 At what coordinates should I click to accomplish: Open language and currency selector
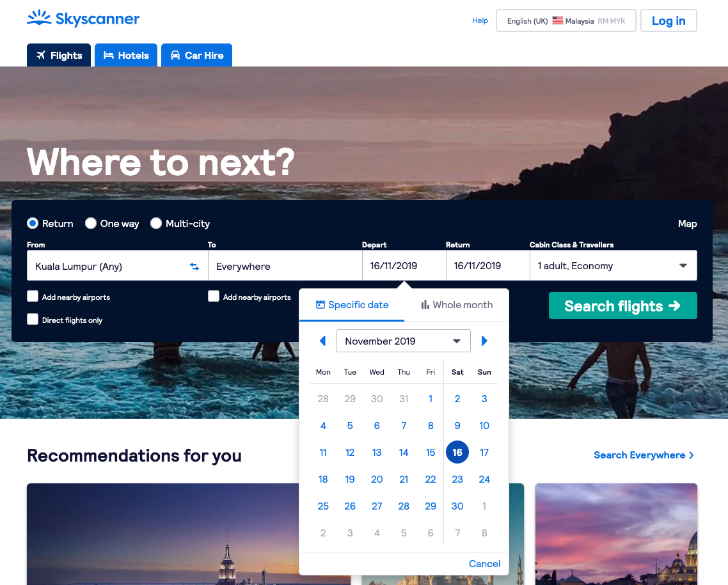click(x=566, y=20)
